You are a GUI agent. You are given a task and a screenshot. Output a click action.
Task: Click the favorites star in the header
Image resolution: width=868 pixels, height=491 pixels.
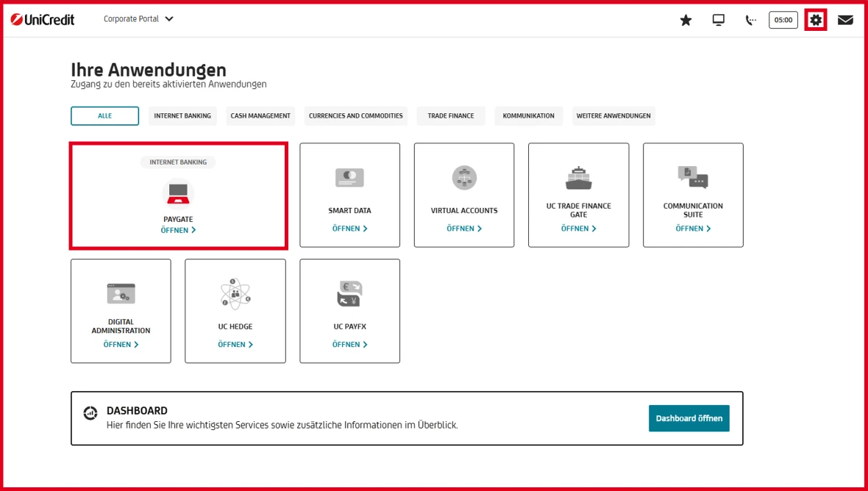point(686,20)
